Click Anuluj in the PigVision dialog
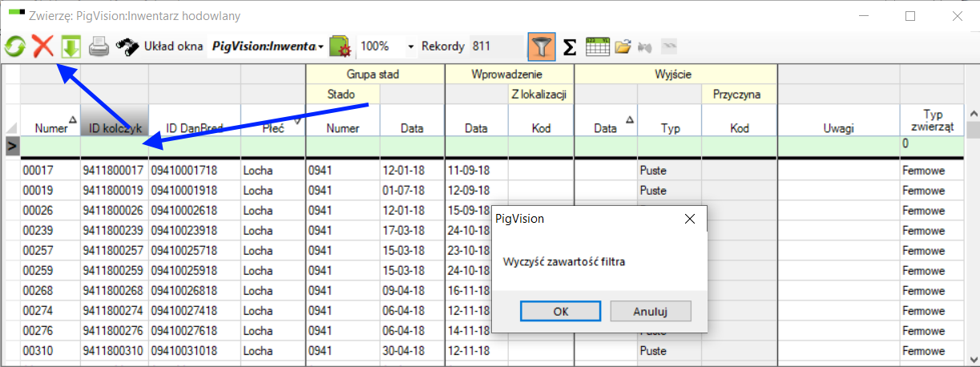This screenshot has height=367, width=980. [651, 311]
